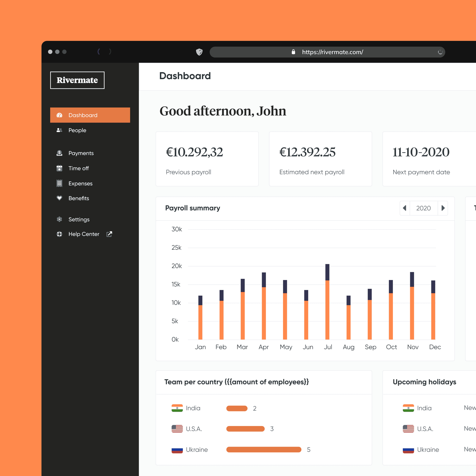Click the Dec label on chart axis

(x=435, y=347)
